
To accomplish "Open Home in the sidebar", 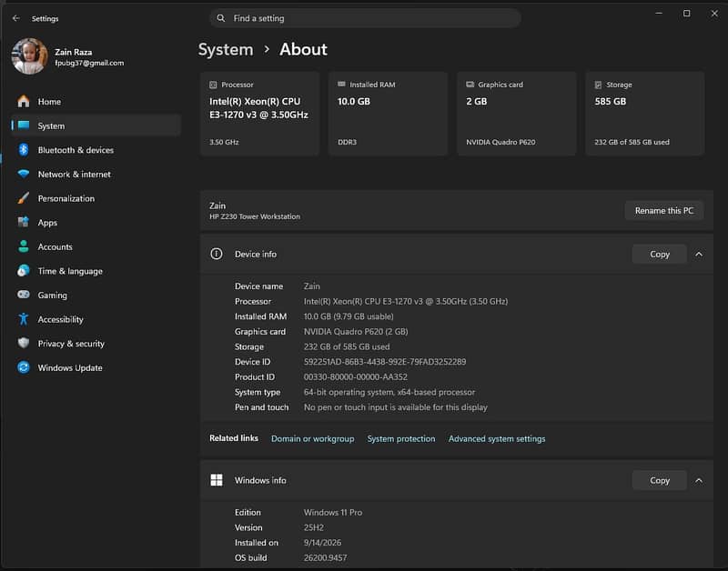I will point(96,101).
